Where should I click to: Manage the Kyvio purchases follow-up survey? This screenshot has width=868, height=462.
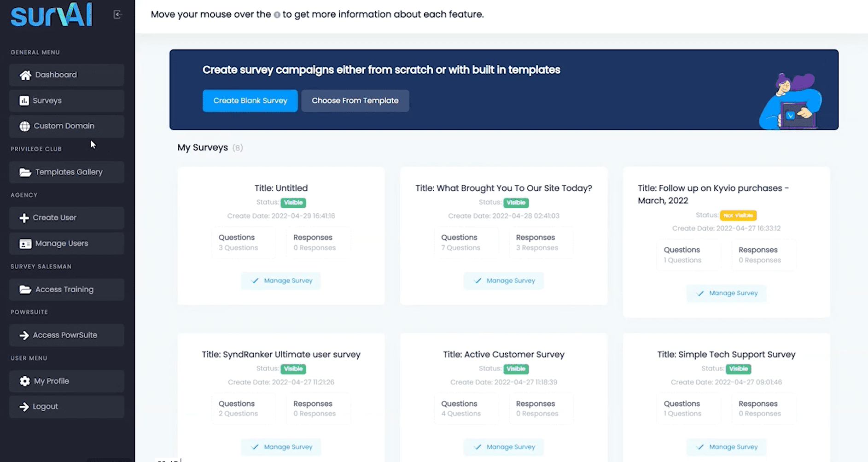[726, 293]
